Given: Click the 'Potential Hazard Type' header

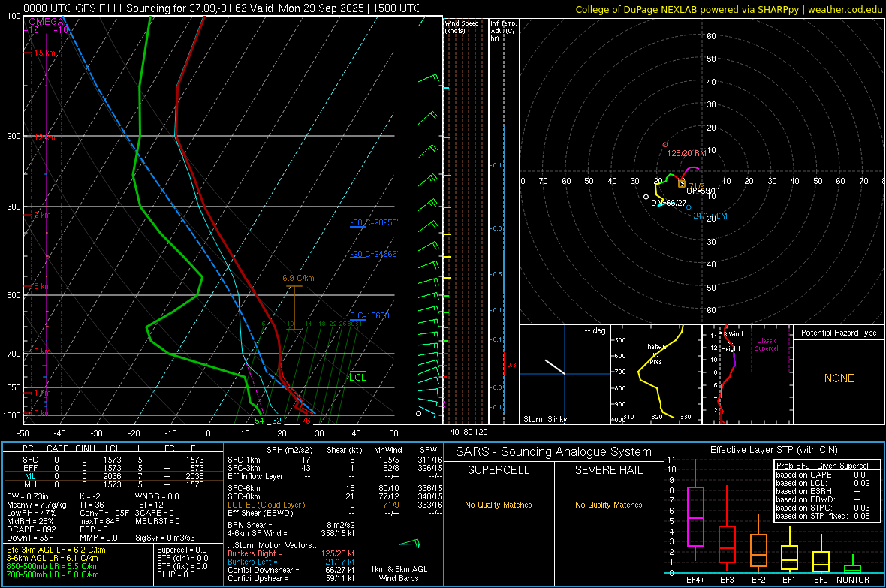Looking at the screenshot, I should (x=839, y=333).
